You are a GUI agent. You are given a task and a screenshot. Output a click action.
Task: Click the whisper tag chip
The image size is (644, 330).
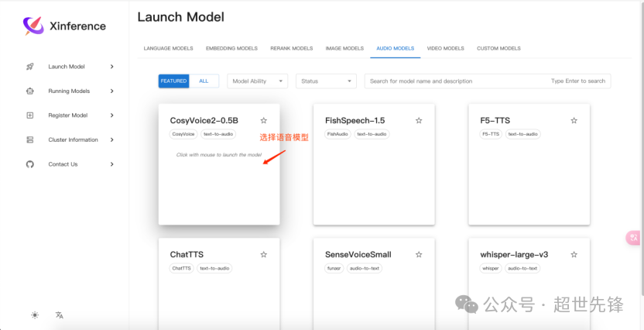tap(491, 268)
